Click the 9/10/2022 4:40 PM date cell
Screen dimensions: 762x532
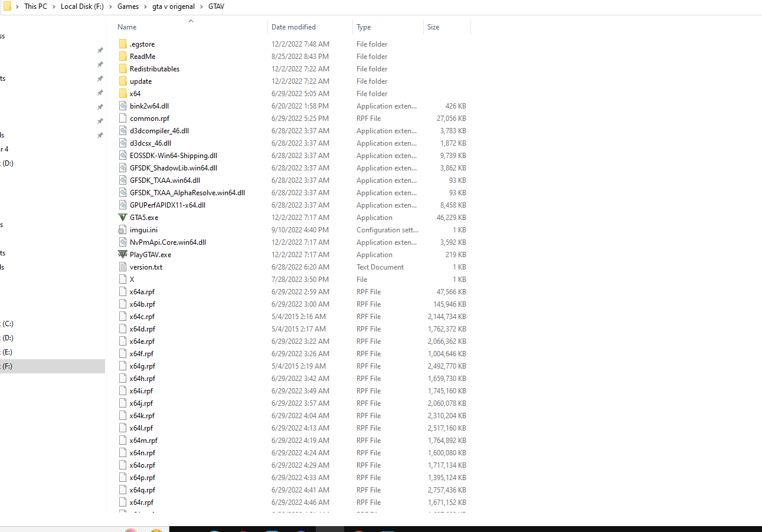pos(300,229)
